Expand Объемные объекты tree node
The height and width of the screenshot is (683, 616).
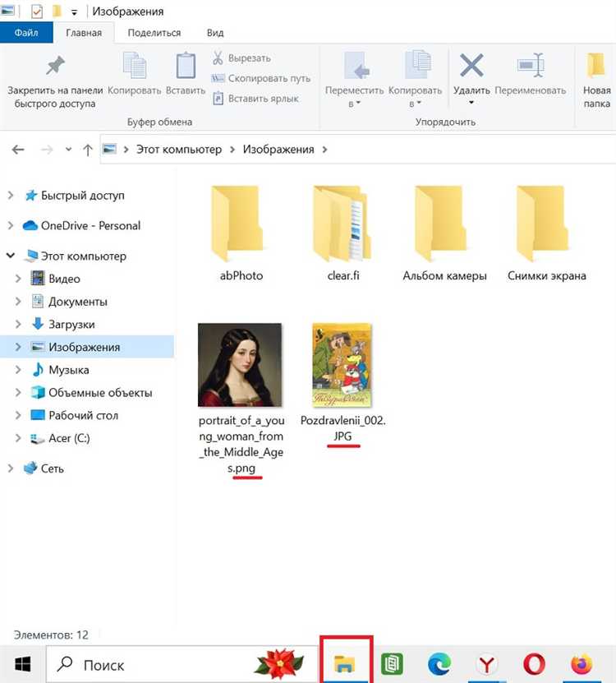coord(18,393)
